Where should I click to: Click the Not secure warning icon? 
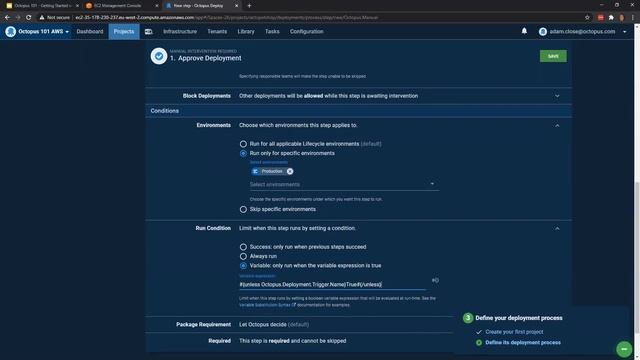[42, 18]
